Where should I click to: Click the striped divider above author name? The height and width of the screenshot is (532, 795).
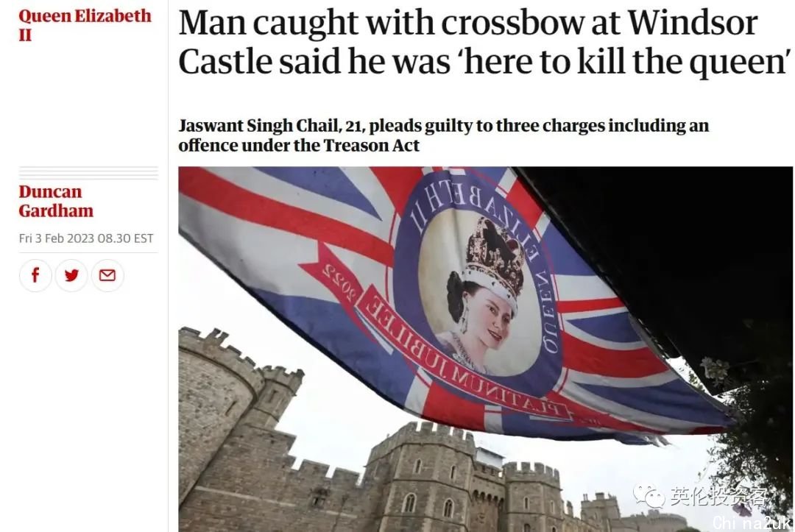pos(88,173)
